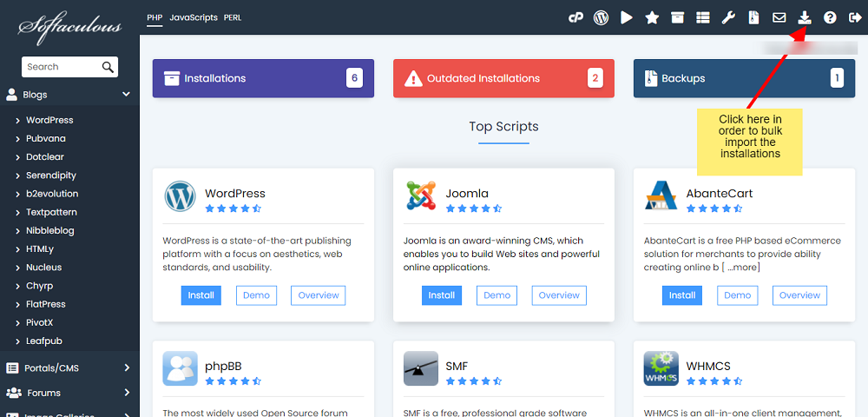Open the WordPress manager icon in toolbar
The height and width of the screenshot is (417, 868).
(601, 17)
